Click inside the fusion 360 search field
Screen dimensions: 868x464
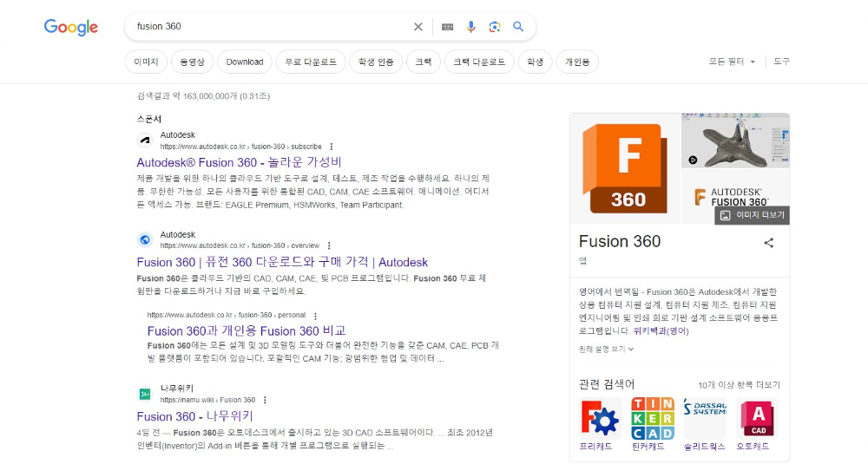coord(271,27)
